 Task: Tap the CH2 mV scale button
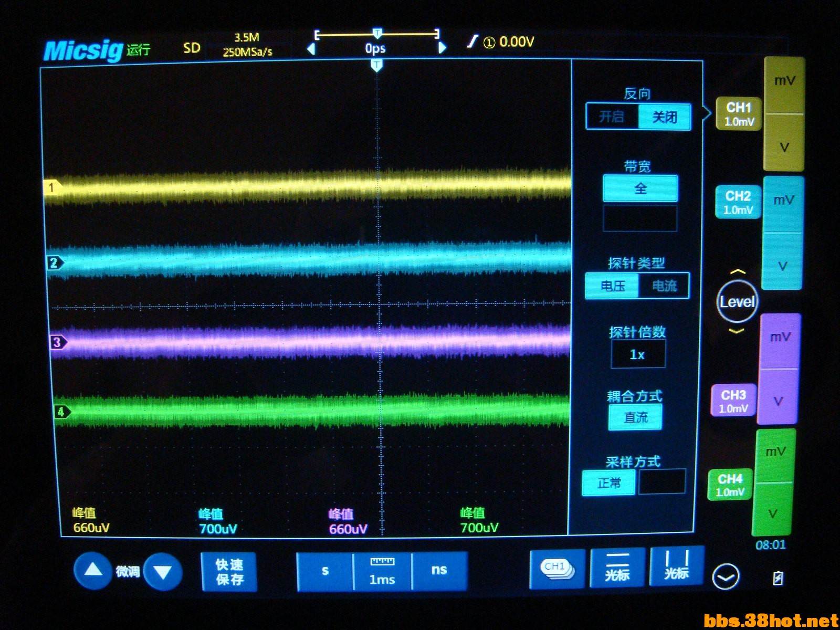tap(783, 205)
